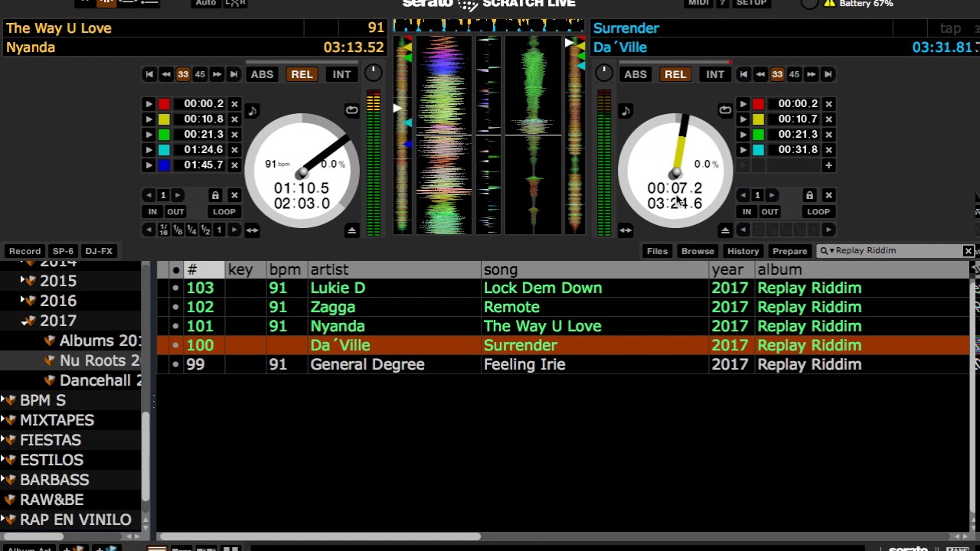Open the History panel
The image size is (980, 551).
click(x=743, y=251)
